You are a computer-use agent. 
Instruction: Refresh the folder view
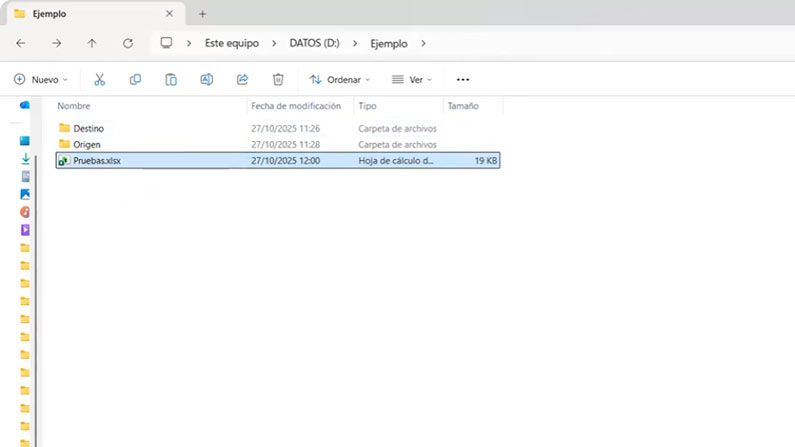[128, 44]
